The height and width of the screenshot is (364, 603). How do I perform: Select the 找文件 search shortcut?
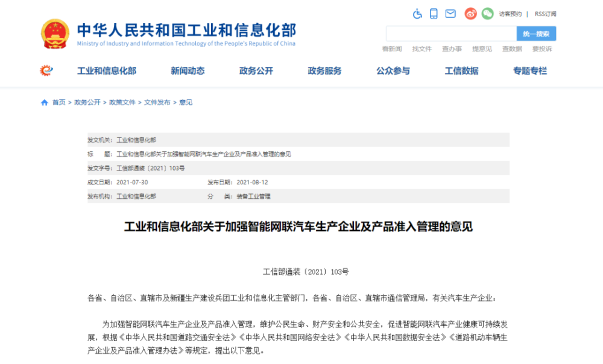click(x=422, y=49)
